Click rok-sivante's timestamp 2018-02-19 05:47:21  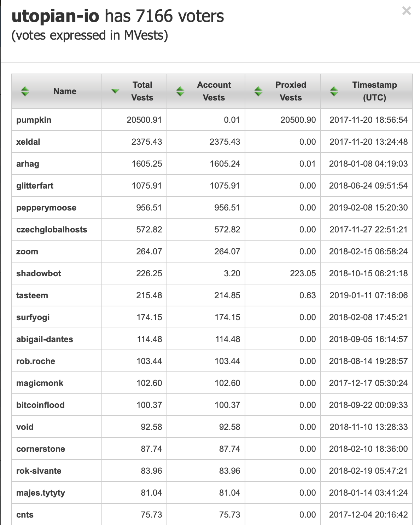(x=368, y=471)
